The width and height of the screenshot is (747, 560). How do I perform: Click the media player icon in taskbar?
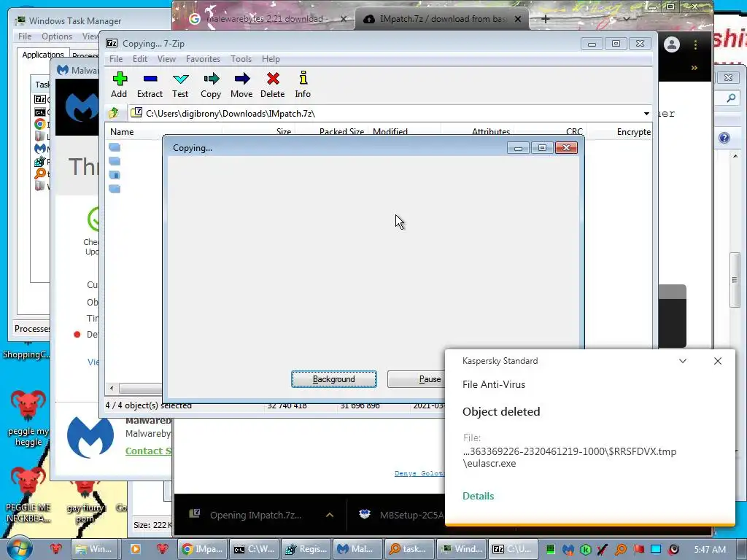point(135,548)
